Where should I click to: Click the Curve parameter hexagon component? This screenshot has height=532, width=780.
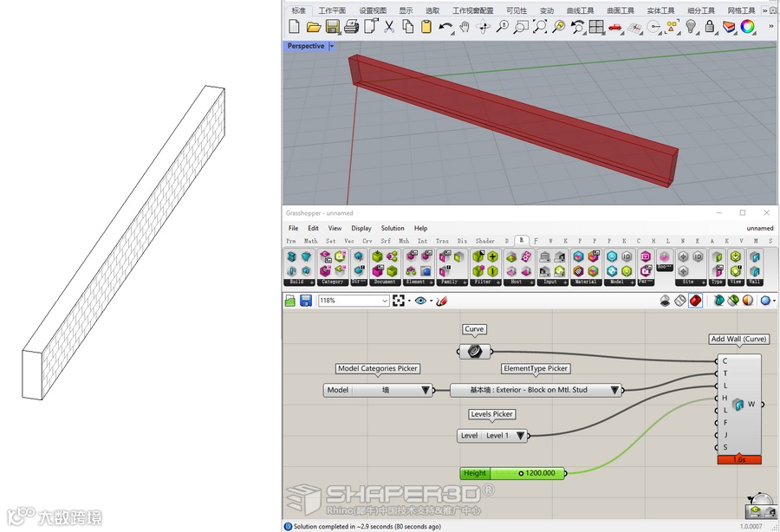click(x=474, y=352)
